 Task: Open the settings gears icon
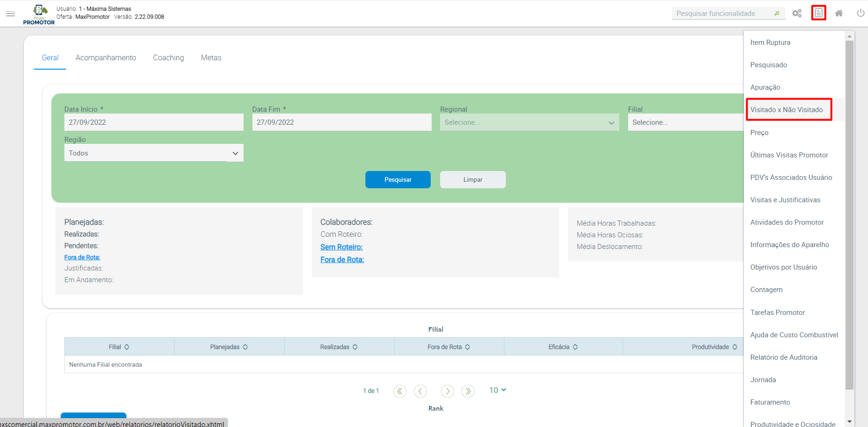pos(797,13)
